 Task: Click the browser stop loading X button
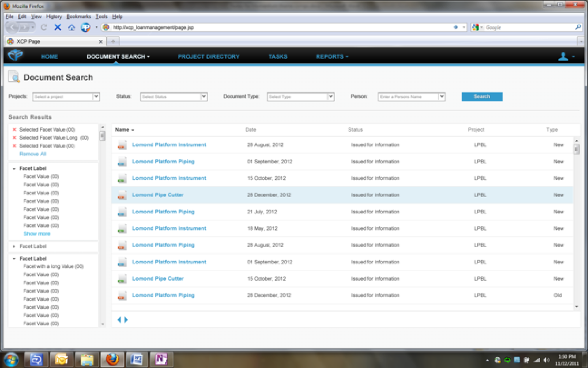pyautogui.click(x=58, y=28)
